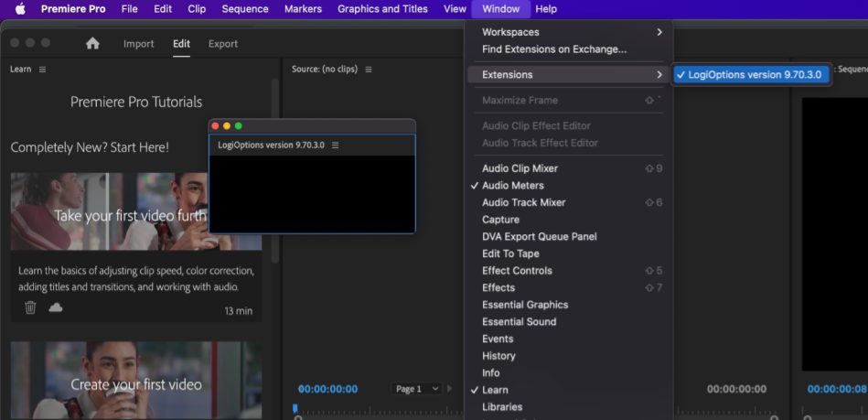Open the Page 1 dropdown
Screen dimensions: 868x420
pos(418,389)
